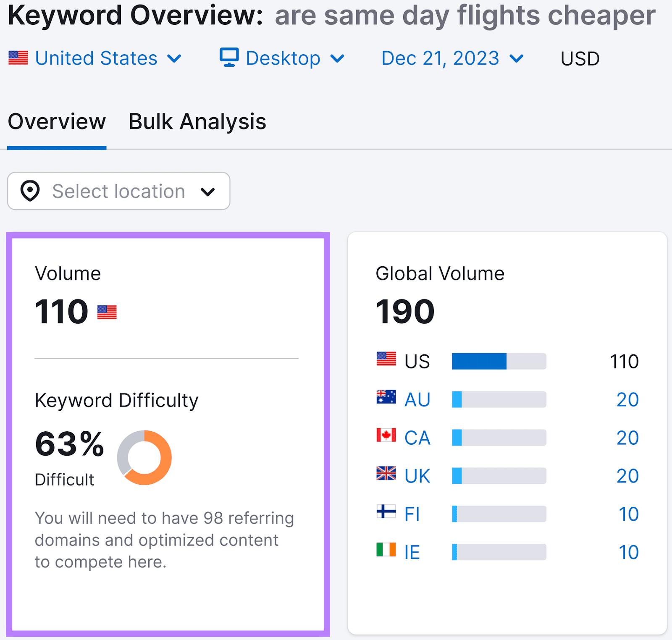Click the keyword text 'are same day flights cheaper'
Viewport: 672px width, 640px height.
[465, 16]
